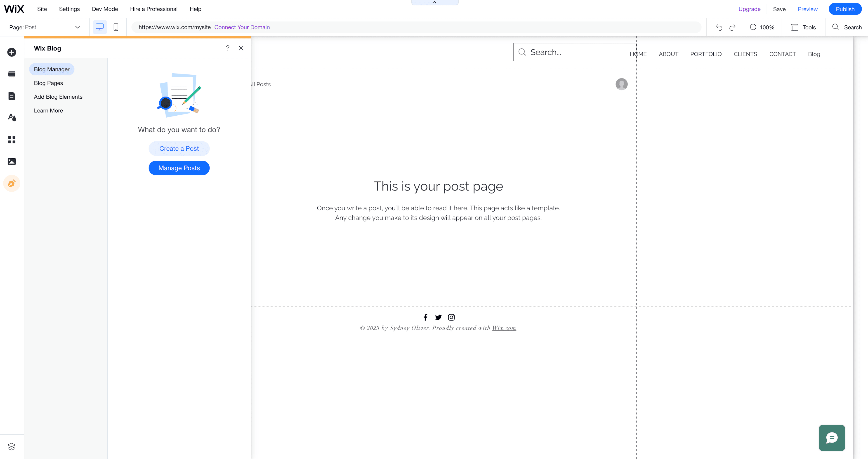Select the Blog Manager tab in the panel

click(52, 69)
